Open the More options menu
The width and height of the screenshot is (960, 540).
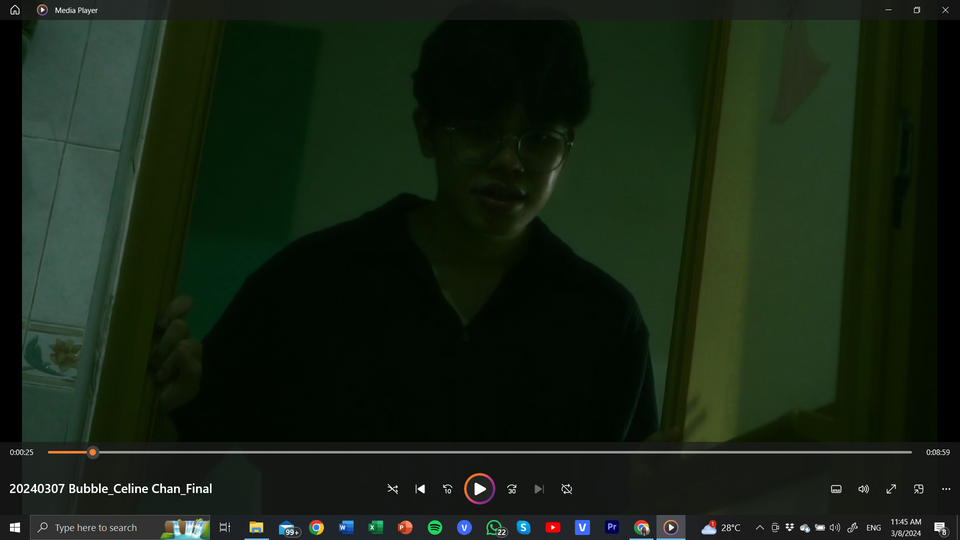[x=946, y=489]
